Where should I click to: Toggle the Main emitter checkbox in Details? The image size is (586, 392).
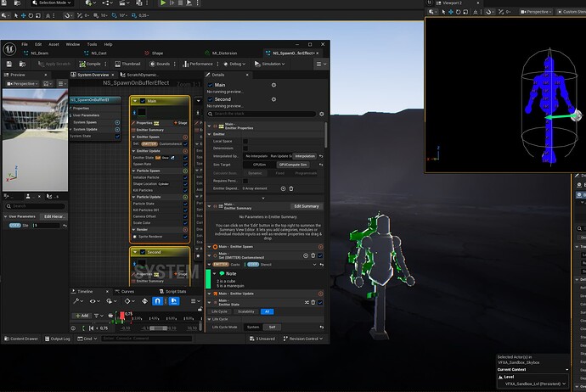[210, 85]
